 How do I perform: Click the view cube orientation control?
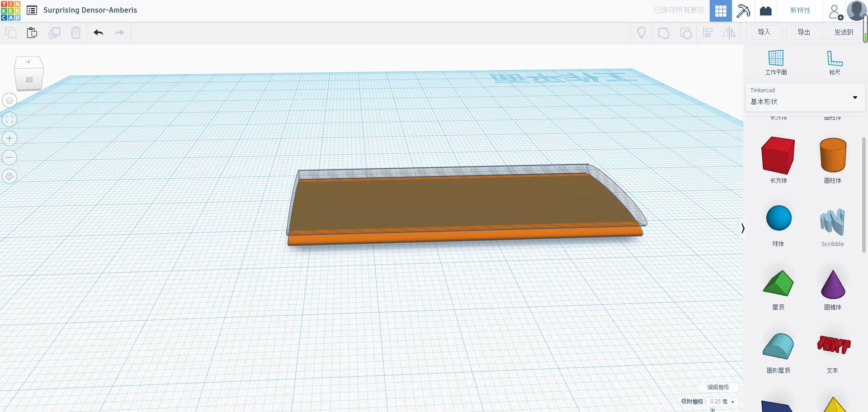tap(29, 73)
